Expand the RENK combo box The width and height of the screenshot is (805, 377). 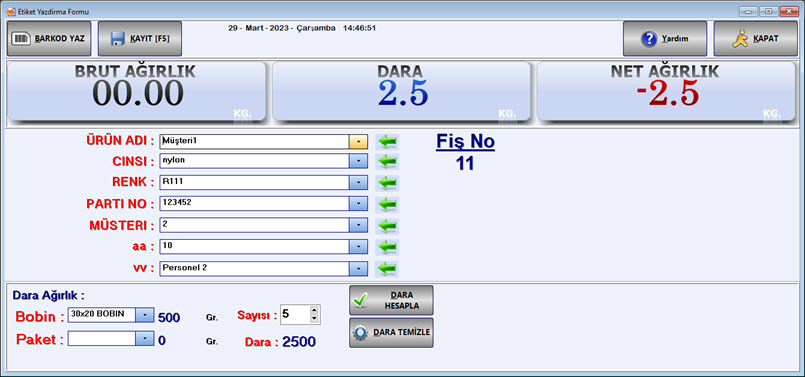[358, 183]
